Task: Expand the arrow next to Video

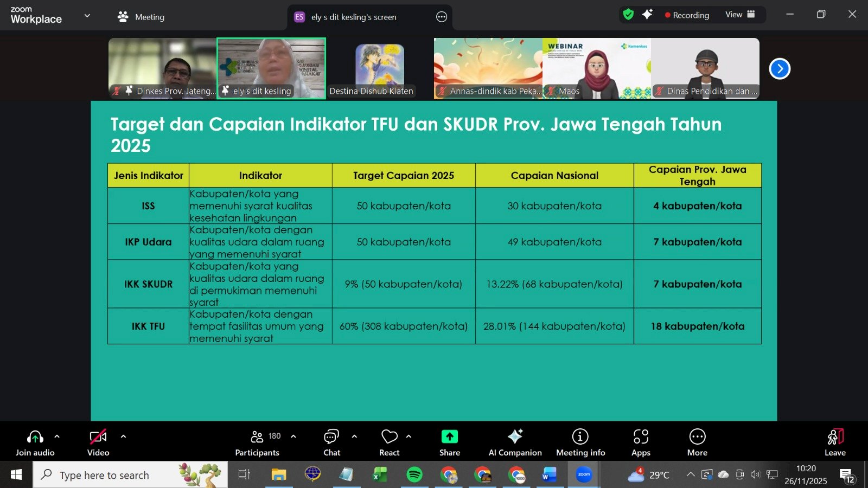Action: click(123, 436)
